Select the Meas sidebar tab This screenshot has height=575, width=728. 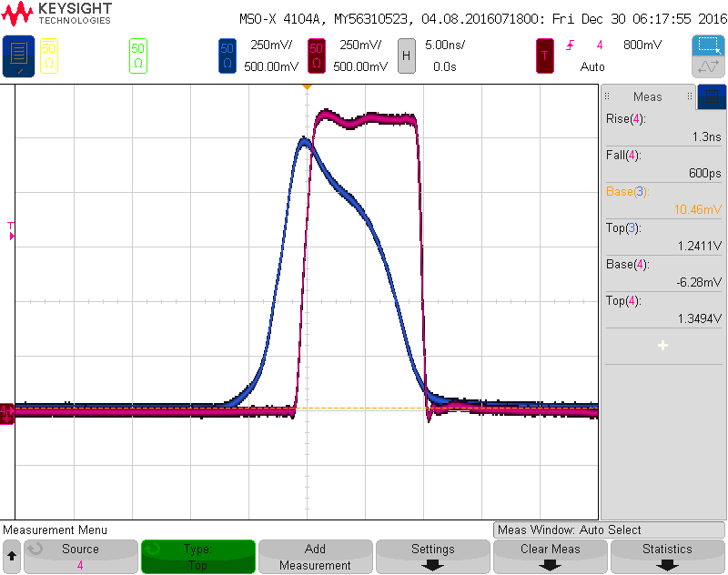point(648,96)
